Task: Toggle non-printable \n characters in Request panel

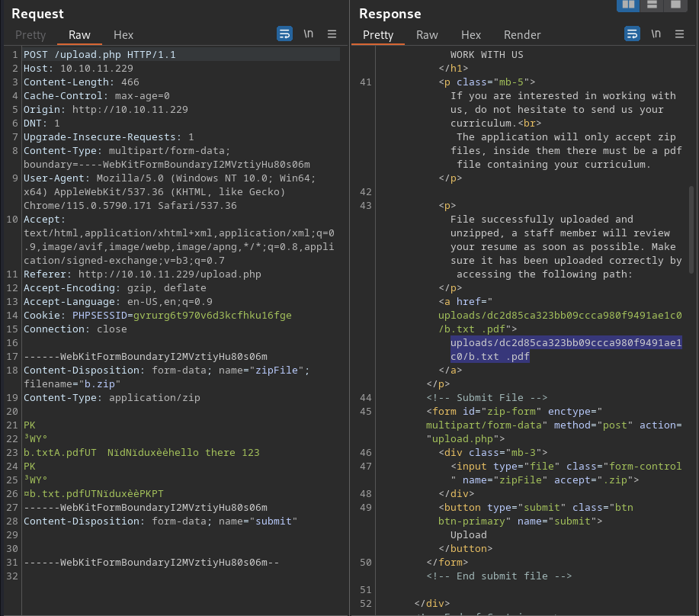Action: [309, 34]
